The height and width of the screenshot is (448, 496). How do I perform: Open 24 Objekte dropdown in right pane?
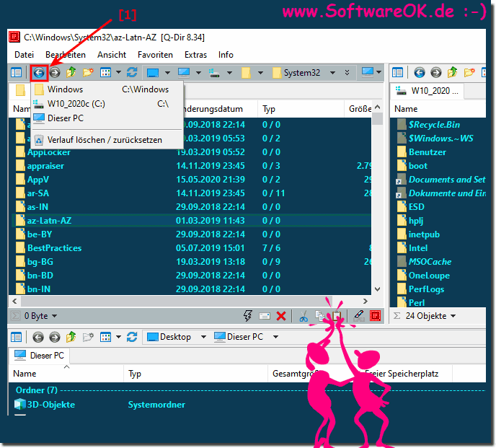[453, 316]
